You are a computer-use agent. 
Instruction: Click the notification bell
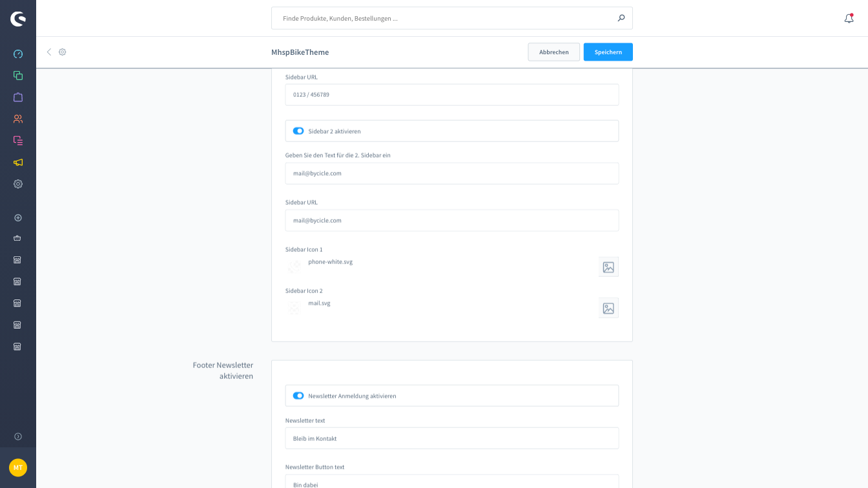[x=849, y=19]
